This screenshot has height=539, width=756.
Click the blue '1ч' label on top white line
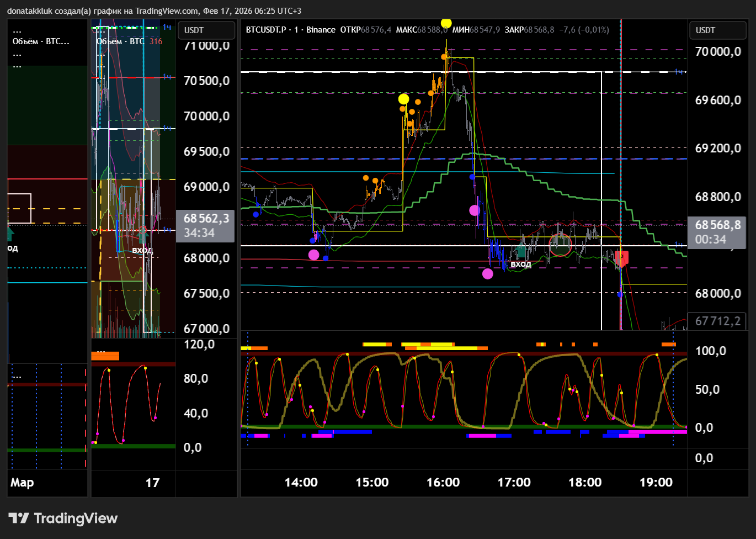point(679,72)
